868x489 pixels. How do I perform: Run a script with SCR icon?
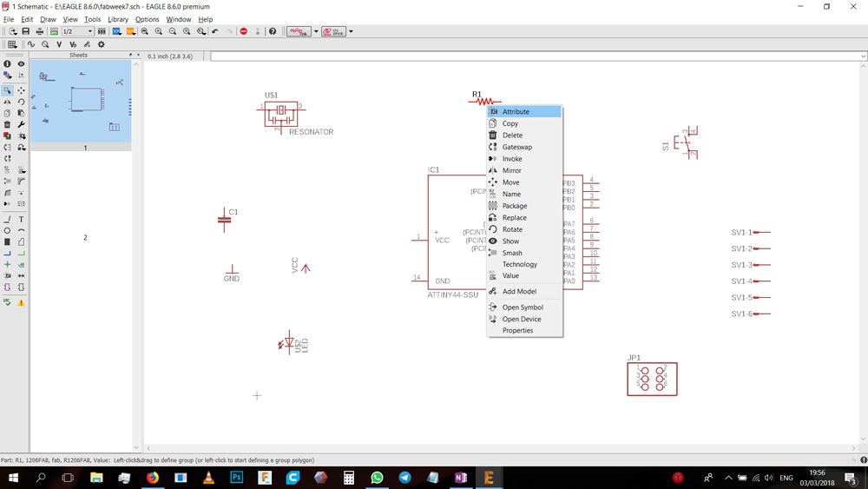(x=117, y=31)
